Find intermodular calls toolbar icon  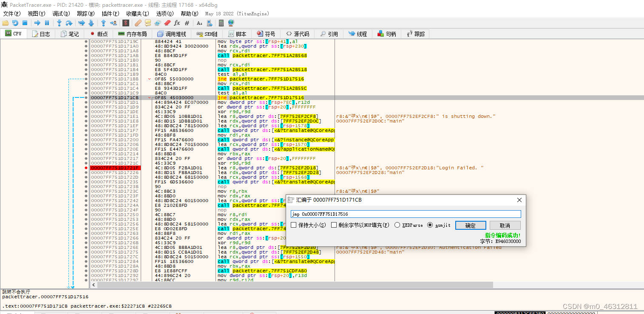[209, 23]
